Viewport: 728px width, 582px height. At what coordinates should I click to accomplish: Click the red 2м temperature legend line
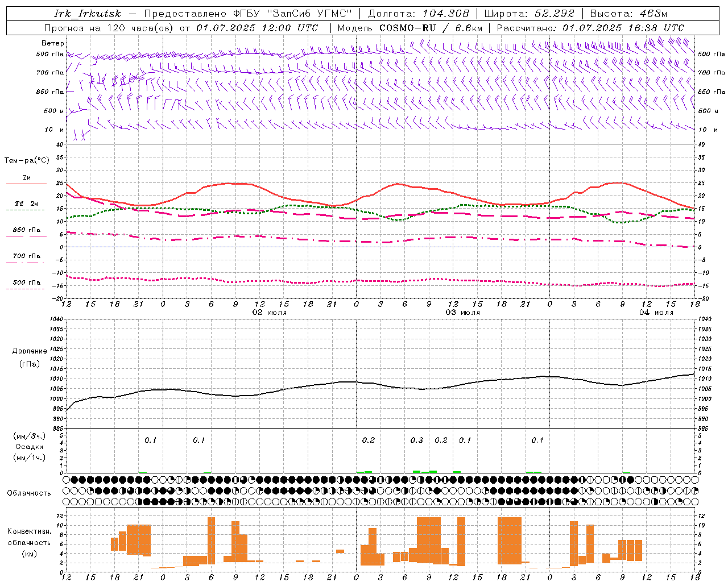(x=26, y=184)
